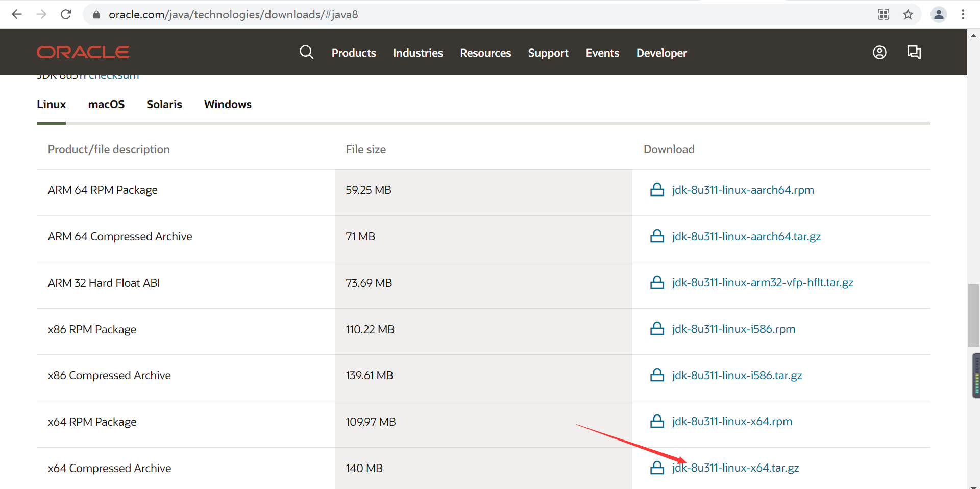Image resolution: width=980 pixels, height=489 pixels.
Task: Download jdk-8u311-linux-aarch64.rpm package
Action: click(743, 190)
